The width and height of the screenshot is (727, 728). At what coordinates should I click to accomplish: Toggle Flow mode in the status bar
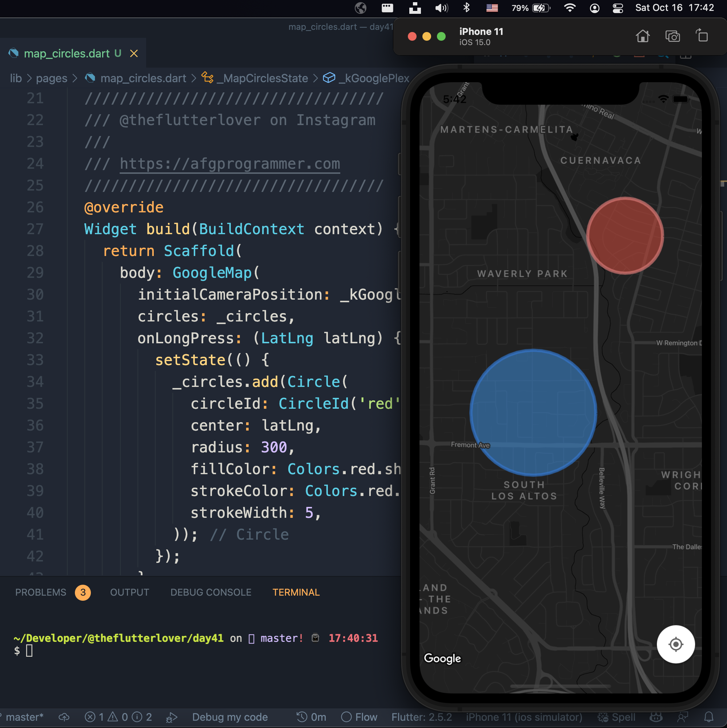coord(359,717)
